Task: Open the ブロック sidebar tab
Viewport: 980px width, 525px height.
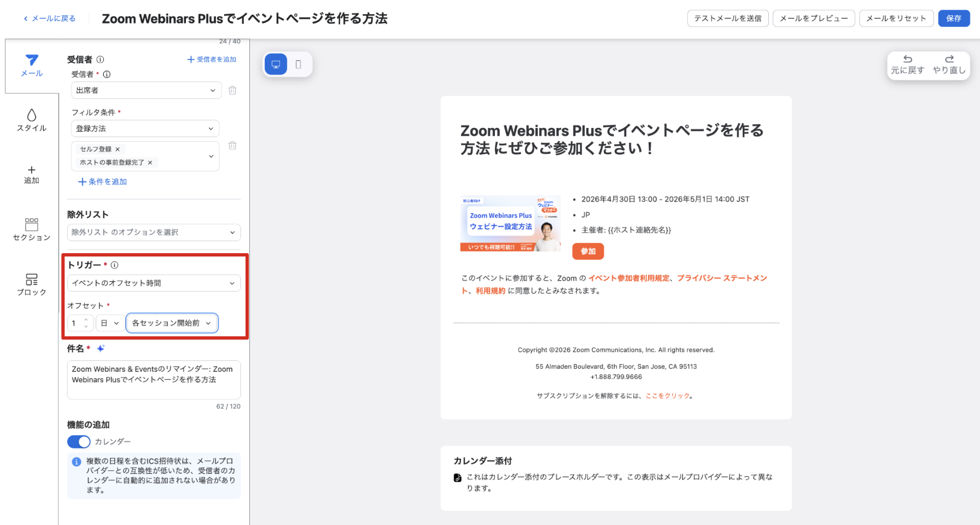Action: pyautogui.click(x=32, y=285)
